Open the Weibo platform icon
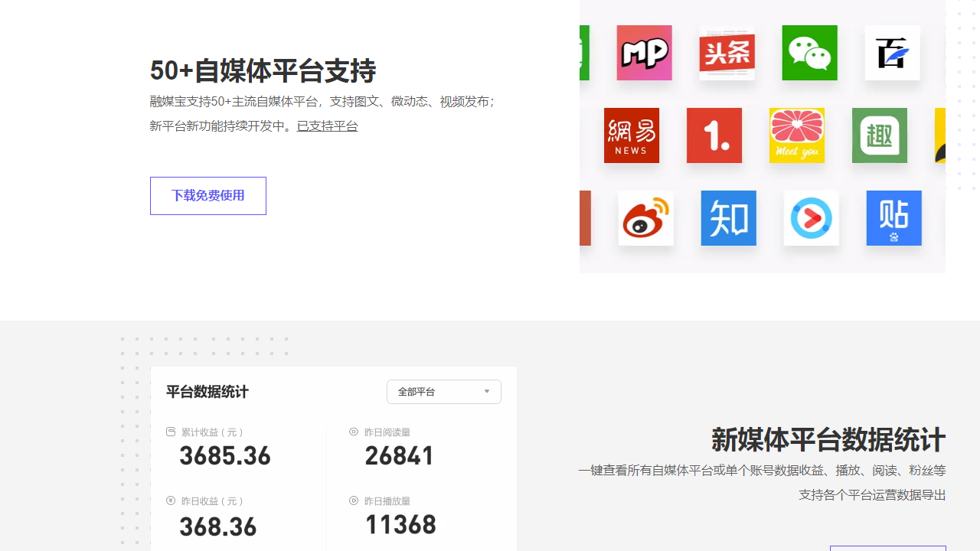 click(645, 218)
